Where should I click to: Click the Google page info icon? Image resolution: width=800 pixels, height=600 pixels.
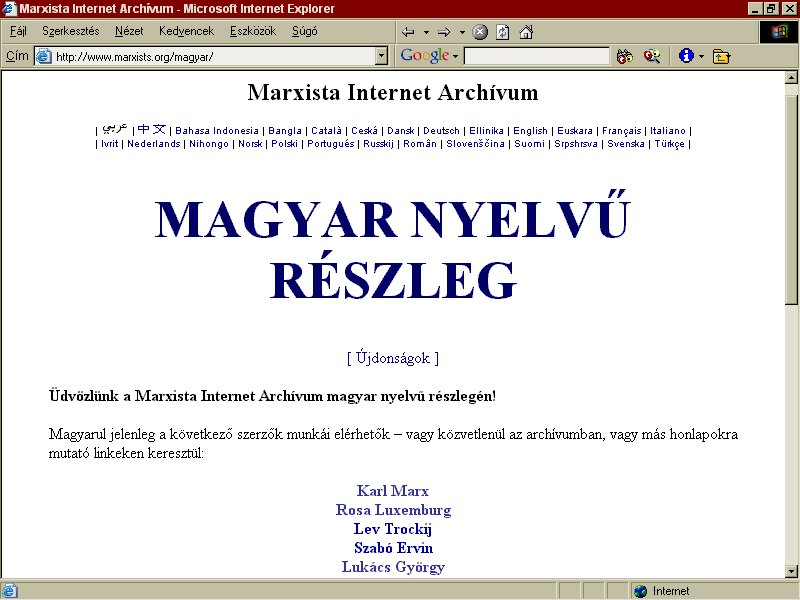pos(686,56)
